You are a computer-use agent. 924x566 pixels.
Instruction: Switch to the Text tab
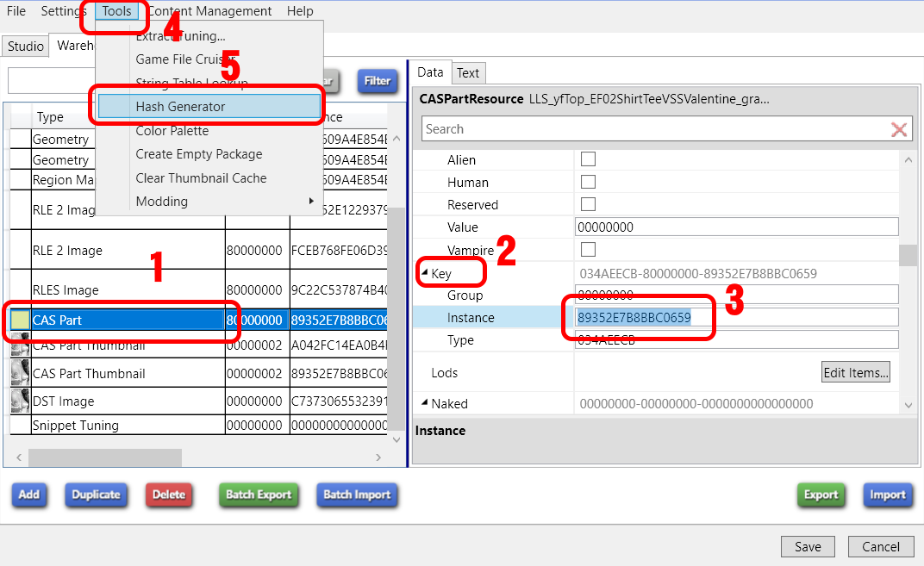click(468, 73)
